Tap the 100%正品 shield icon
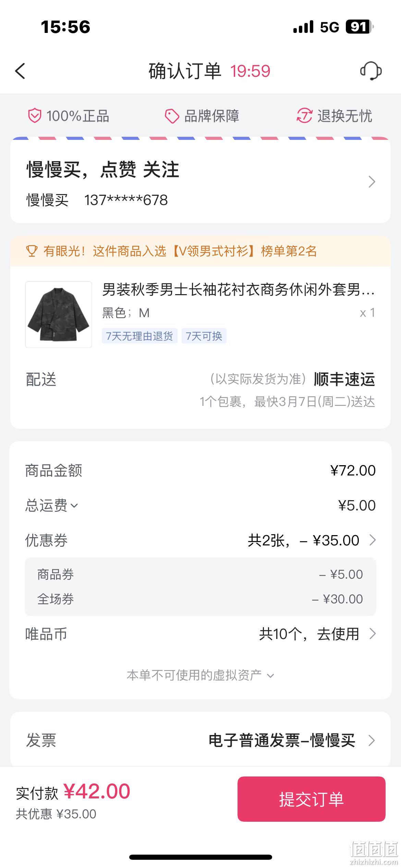 point(35,116)
